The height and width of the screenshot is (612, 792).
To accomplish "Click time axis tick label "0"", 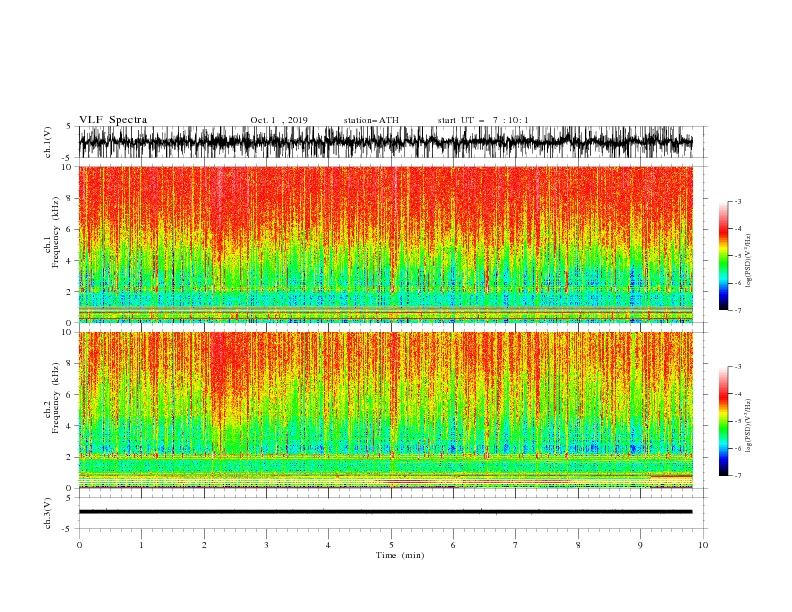I will pos(79,545).
